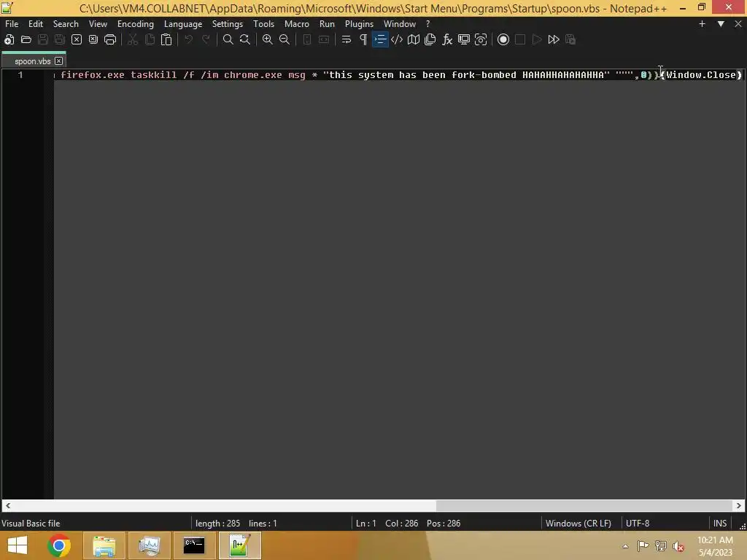Open the question mark help menu
The image size is (747, 560).
tap(427, 24)
